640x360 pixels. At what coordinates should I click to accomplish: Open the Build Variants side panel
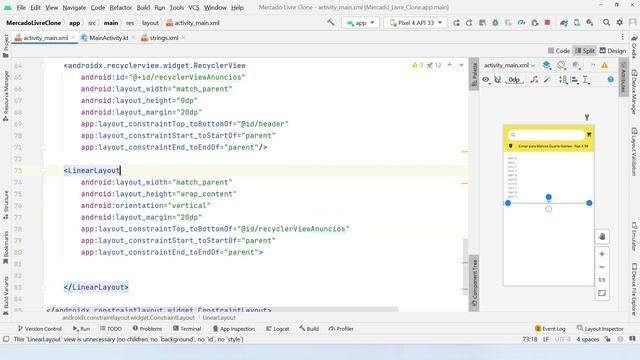pos(6,296)
